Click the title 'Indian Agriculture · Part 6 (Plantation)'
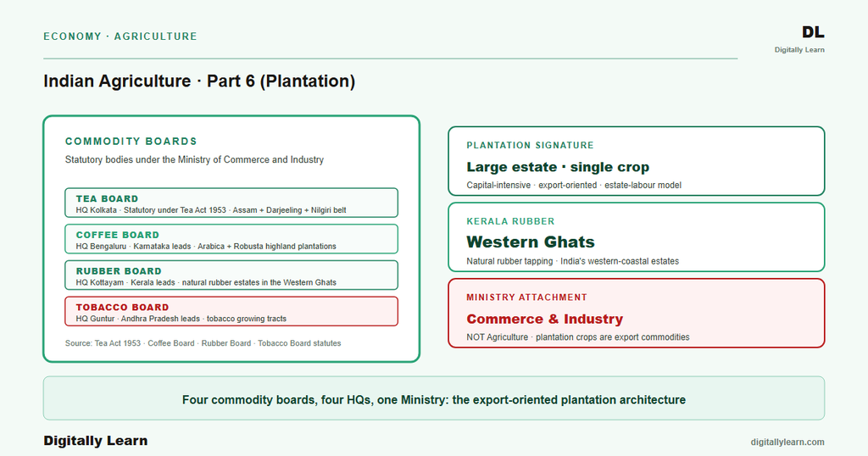This screenshot has height=456, width=868. (199, 81)
